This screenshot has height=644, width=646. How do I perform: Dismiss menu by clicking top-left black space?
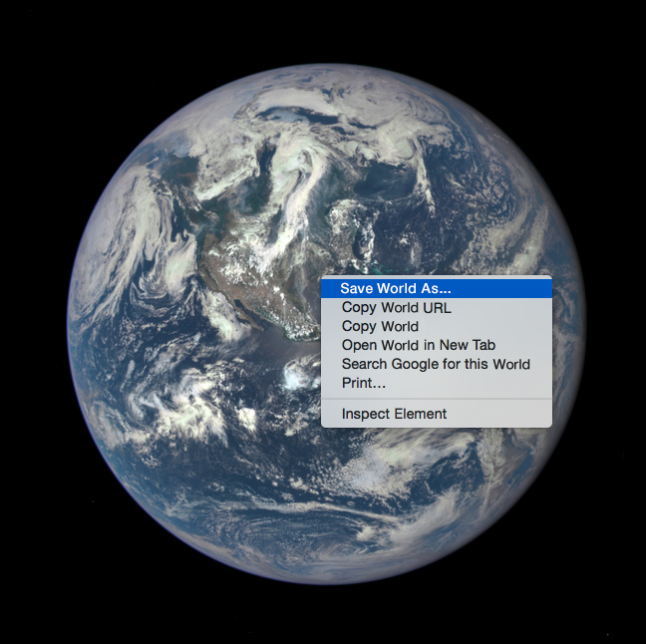[x=40, y=40]
